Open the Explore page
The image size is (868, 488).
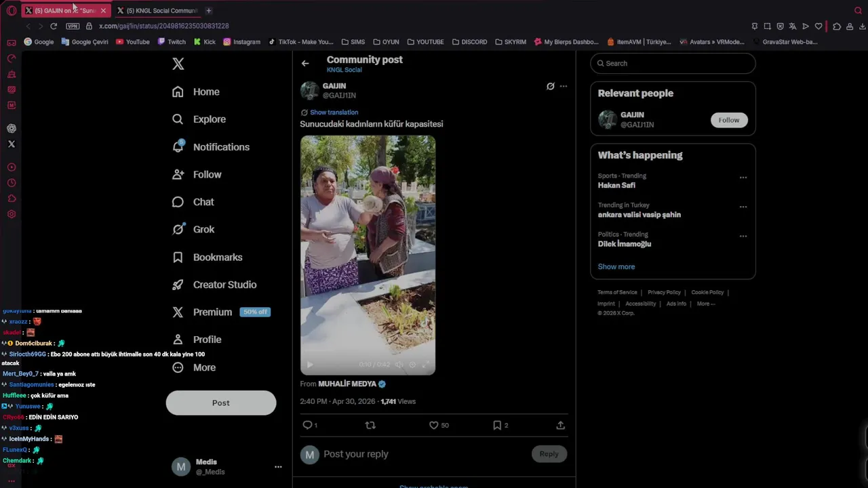coord(199,119)
